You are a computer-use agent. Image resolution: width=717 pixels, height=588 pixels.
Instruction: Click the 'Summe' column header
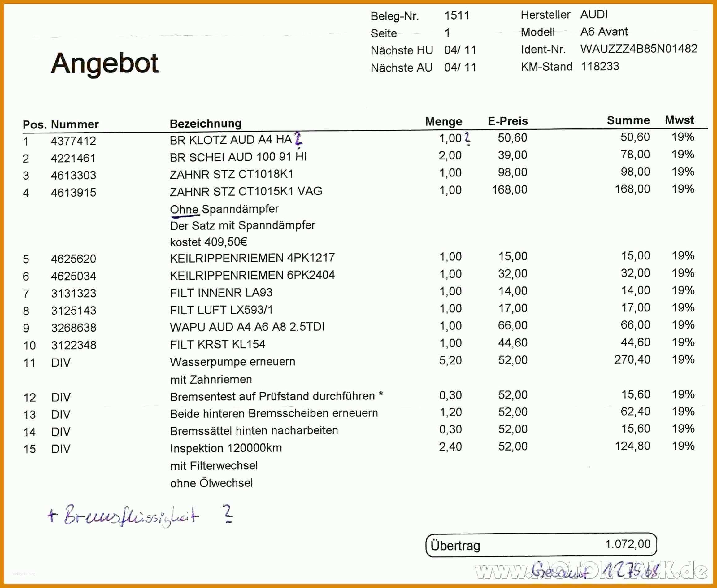[x=628, y=120]
